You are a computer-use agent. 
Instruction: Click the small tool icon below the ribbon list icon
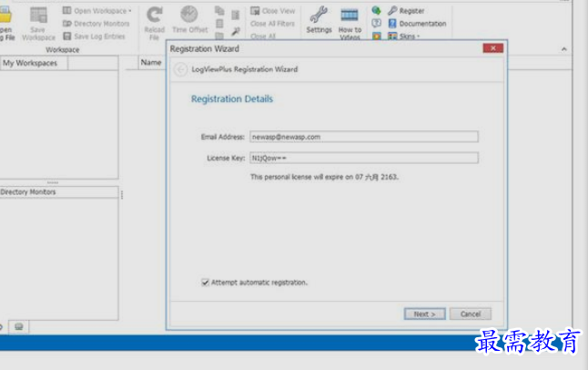click(x=236, y=31)
